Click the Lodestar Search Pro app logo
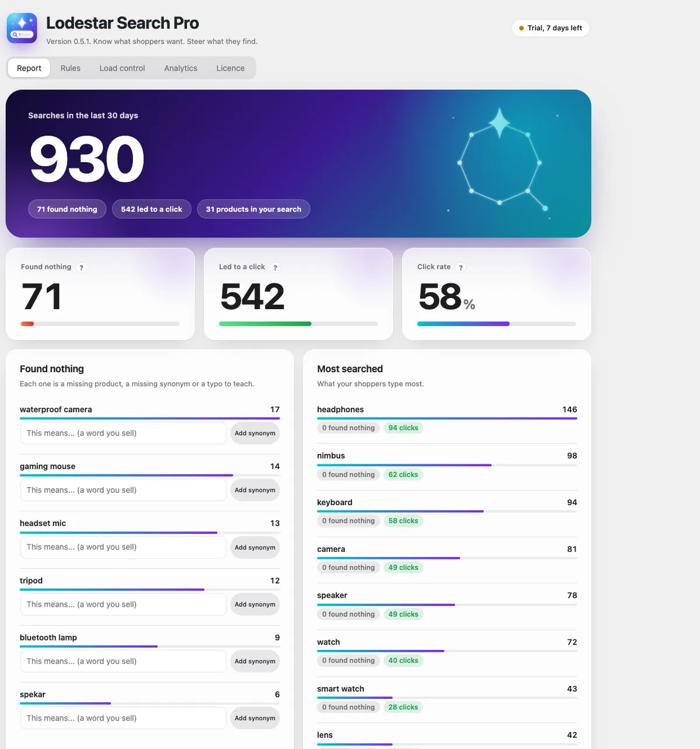Screen dimensions: 700x749 [x=22, y=28]
